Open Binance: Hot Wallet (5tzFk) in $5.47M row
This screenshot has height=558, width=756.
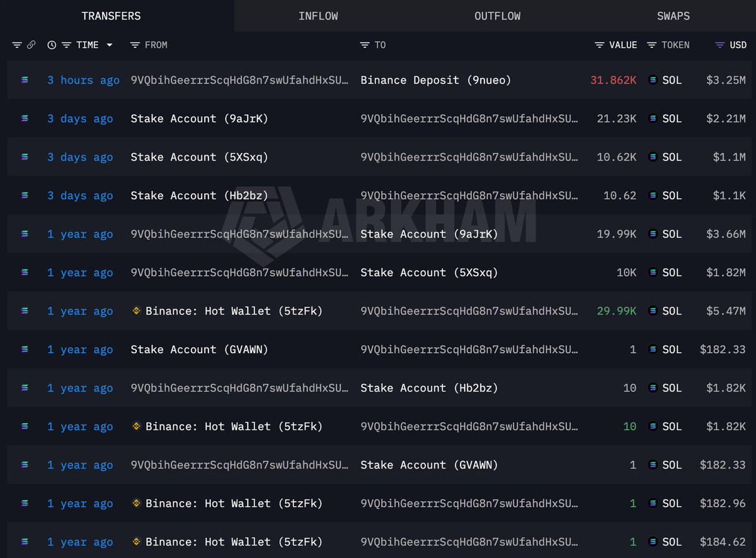tap(234, 311)
